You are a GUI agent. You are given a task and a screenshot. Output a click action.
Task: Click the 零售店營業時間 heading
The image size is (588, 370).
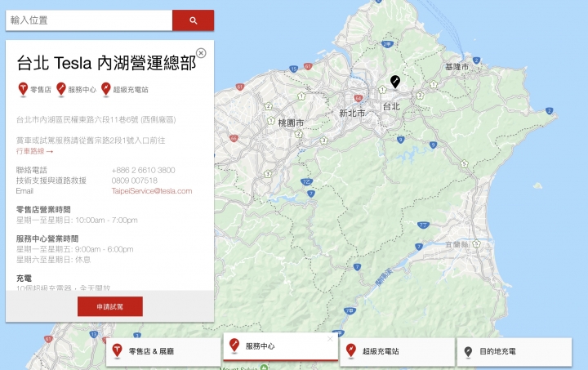click(x=43, y=210)
